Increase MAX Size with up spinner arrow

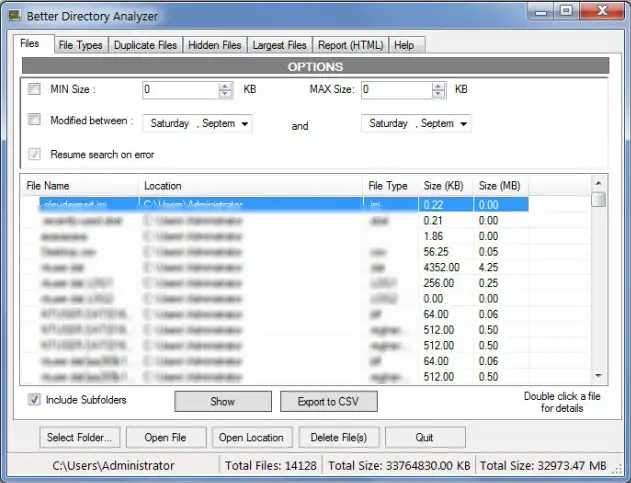click(439, 86)
